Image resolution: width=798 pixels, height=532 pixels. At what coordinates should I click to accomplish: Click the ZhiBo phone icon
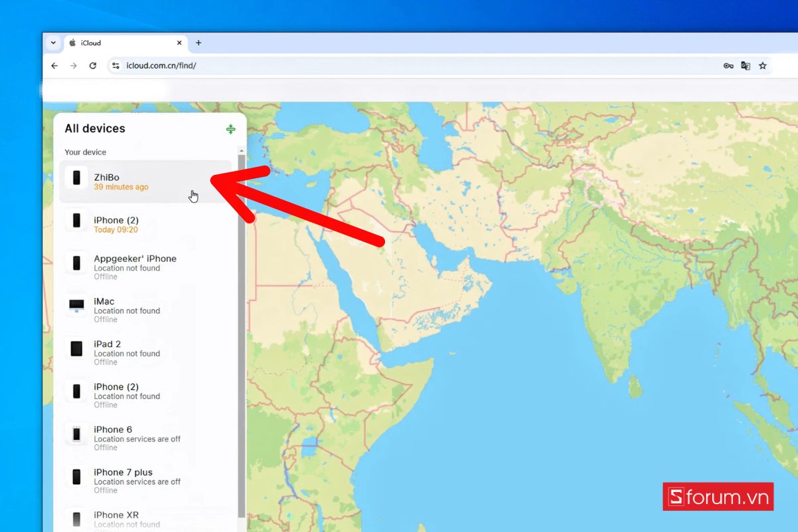coord(76,178)
